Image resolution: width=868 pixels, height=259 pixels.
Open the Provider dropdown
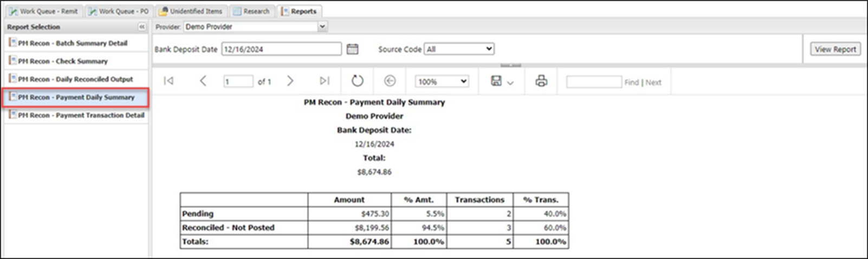322,27
